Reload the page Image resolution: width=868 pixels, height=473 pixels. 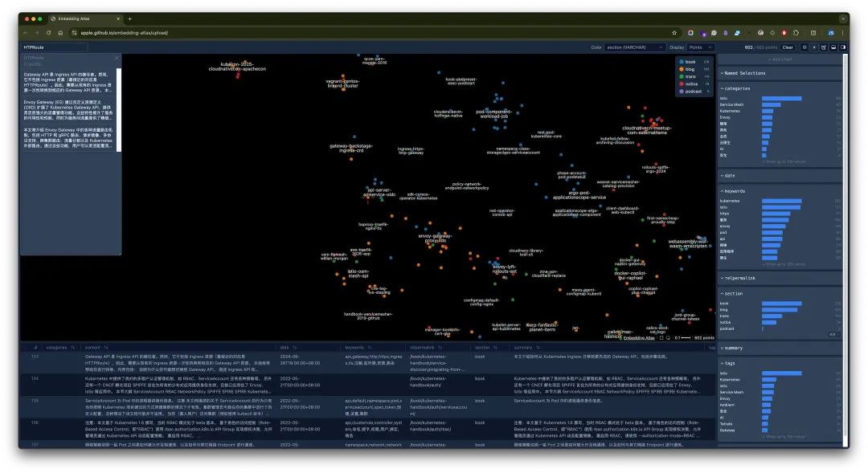click(x=49, y=33)
